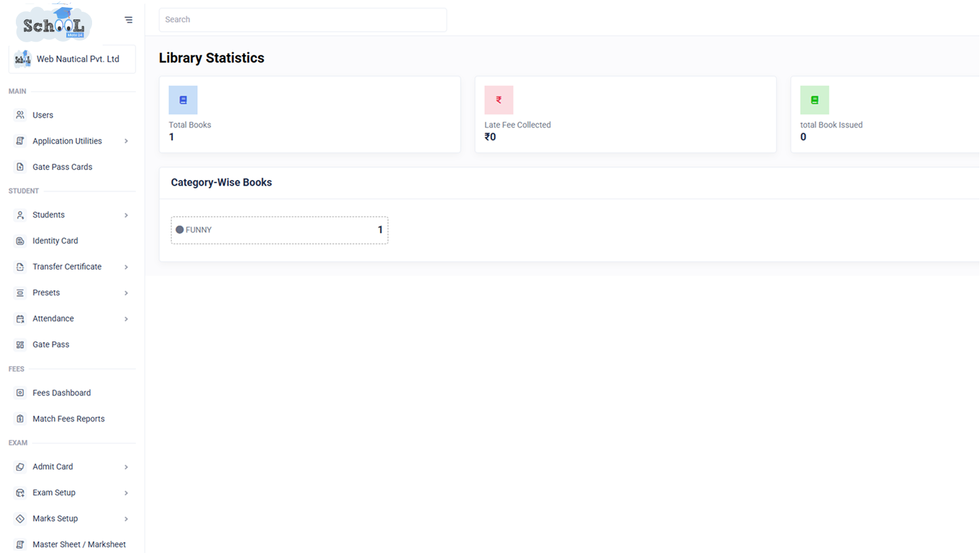Click the FUNNY category gray dot
Screen dimensions: 980x553
coord(179,230)
